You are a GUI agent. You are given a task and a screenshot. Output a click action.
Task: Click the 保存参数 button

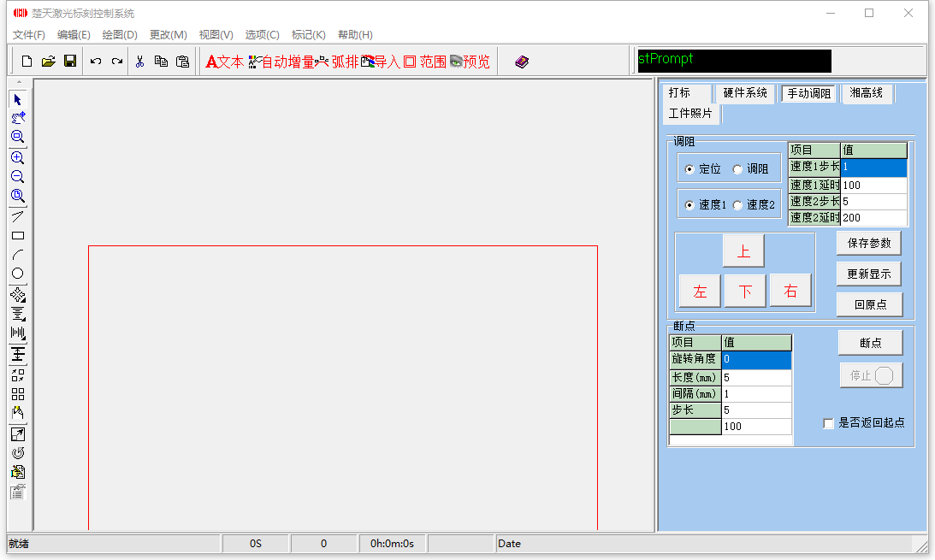[869, 243]
